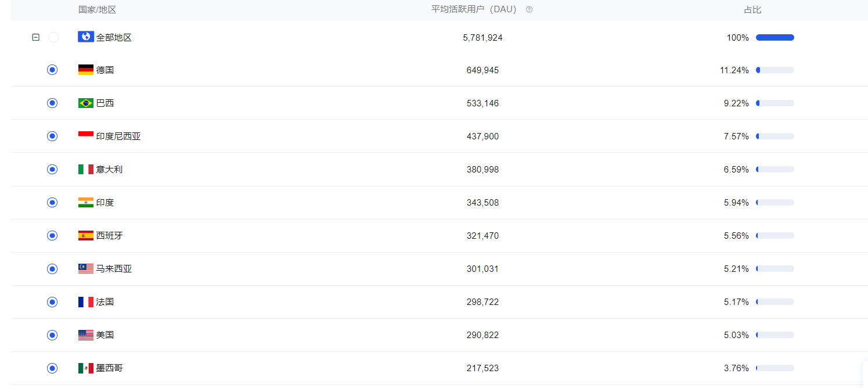Click the 100% share progress bar
Screen dimensions: 868x388
(775, 38)
